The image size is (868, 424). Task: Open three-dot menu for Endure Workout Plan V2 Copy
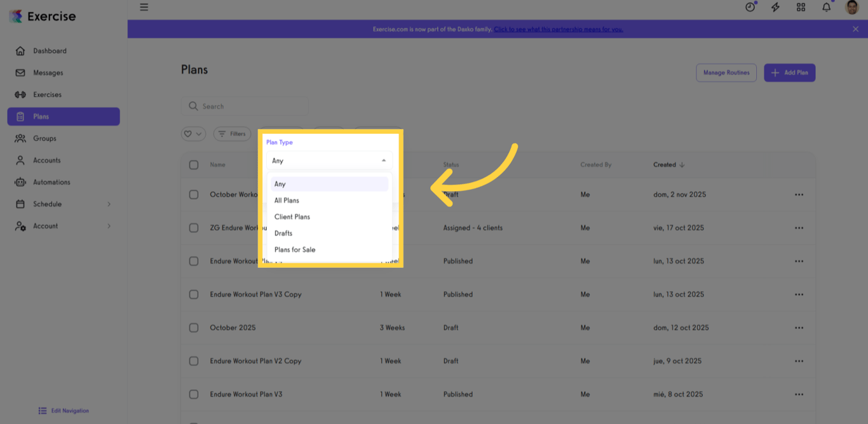tap(799, 361)
